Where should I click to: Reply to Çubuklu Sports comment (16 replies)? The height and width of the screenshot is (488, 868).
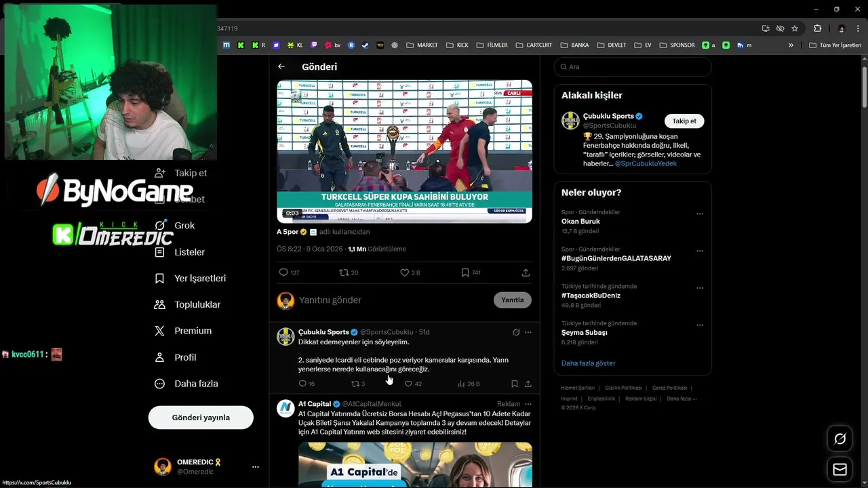pyautogui.click(x=307, y=384)
